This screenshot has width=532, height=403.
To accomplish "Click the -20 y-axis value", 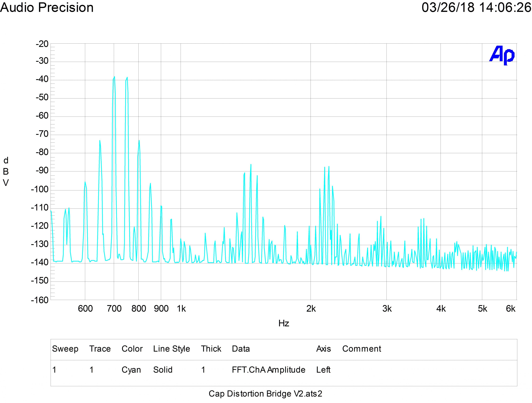I will (x=42, y=44).
